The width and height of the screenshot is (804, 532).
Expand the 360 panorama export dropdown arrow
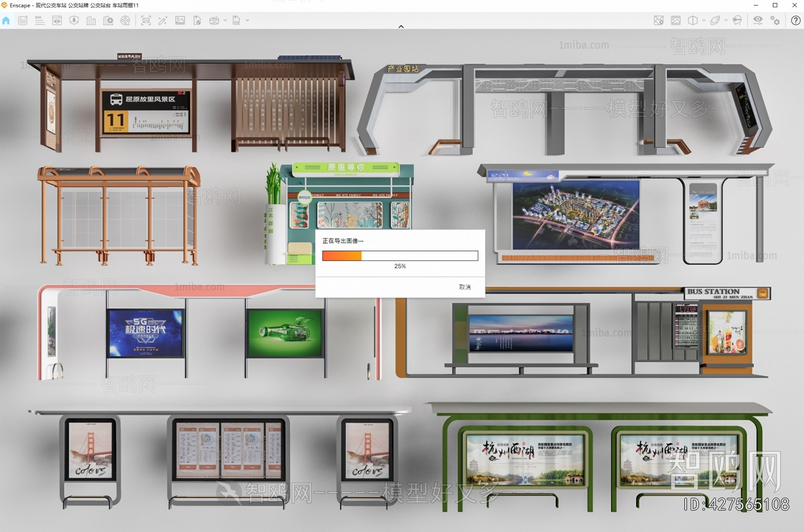(x=225, y=21)
